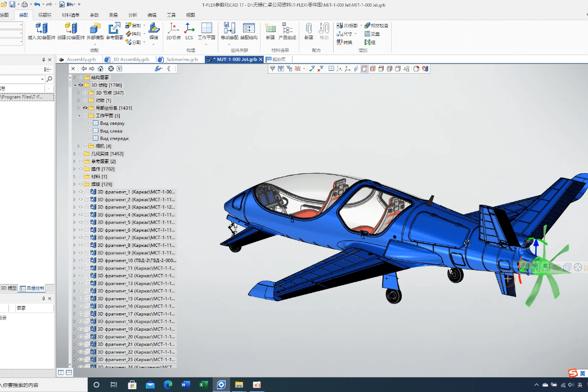Click the 创建3D装配件 ribbon icon
588x392 pixels.
pyautogui.click(x=72, y=28)
